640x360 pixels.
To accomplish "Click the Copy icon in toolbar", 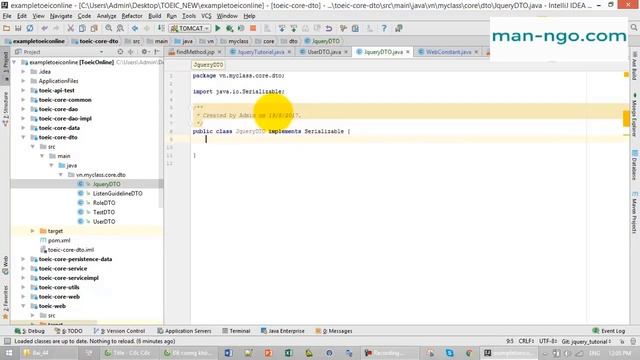I will coord(82,28).
